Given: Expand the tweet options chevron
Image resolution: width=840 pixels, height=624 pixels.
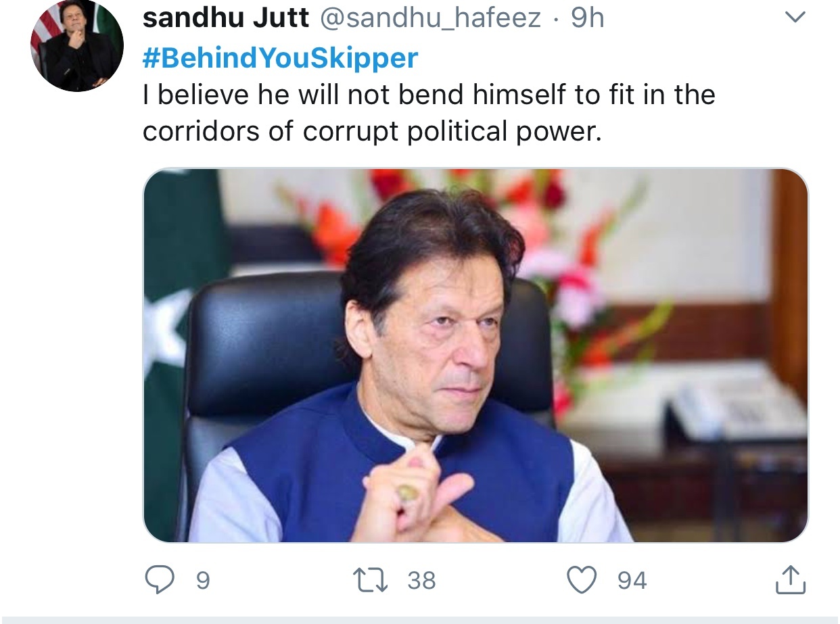Looking at the screenshot, I should tap(796, 18).
